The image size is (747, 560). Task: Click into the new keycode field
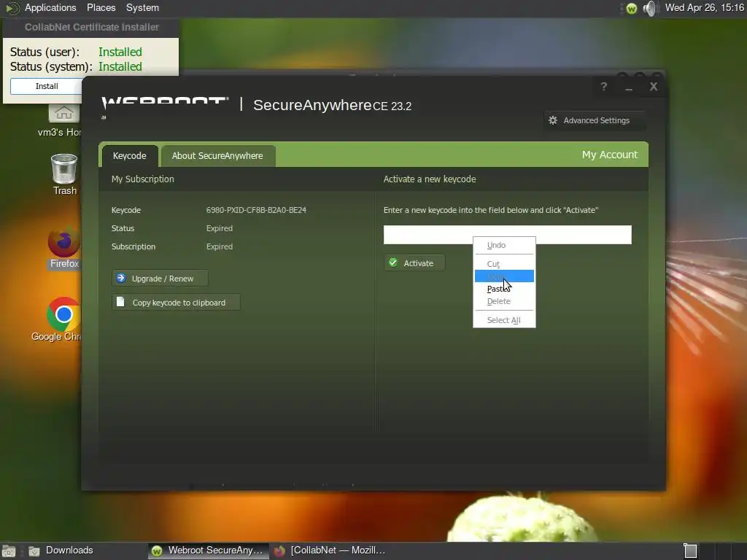coord(508,234)
